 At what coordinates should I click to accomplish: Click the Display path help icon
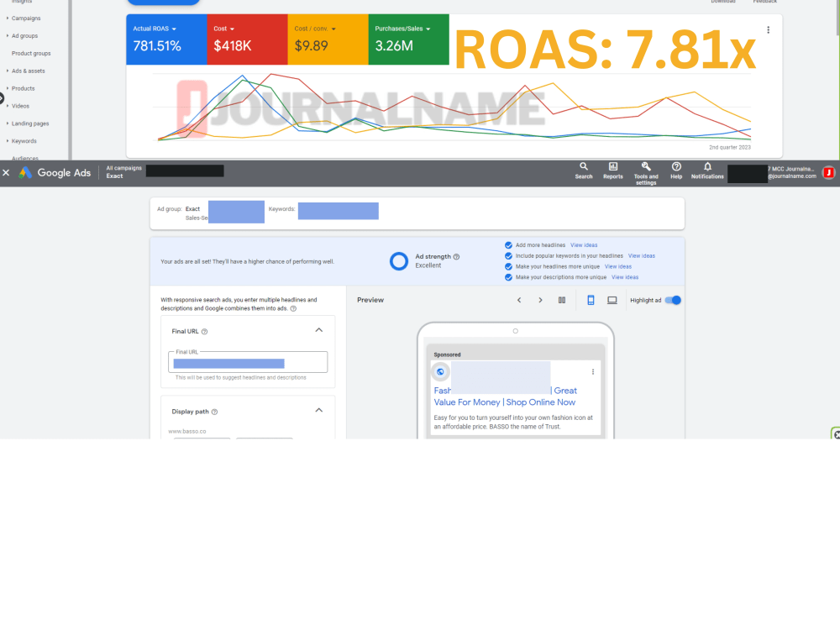[x=214, y=412]
